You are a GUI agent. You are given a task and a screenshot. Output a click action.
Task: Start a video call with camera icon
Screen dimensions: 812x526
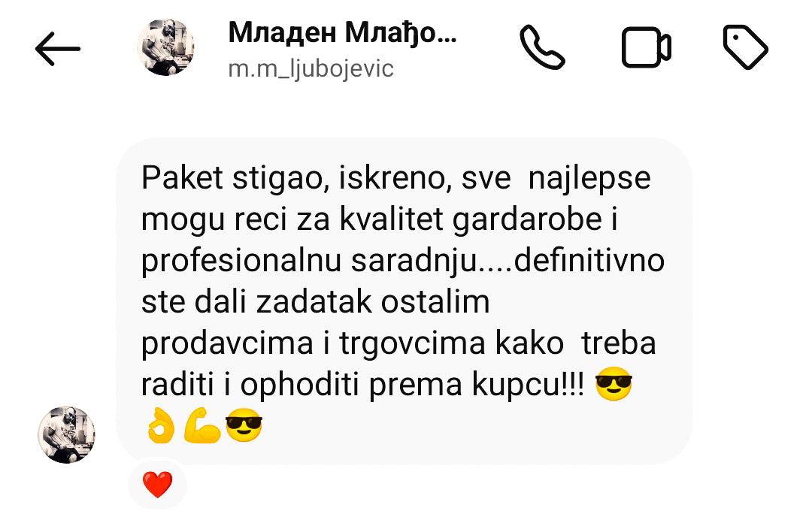coord(647,47)
